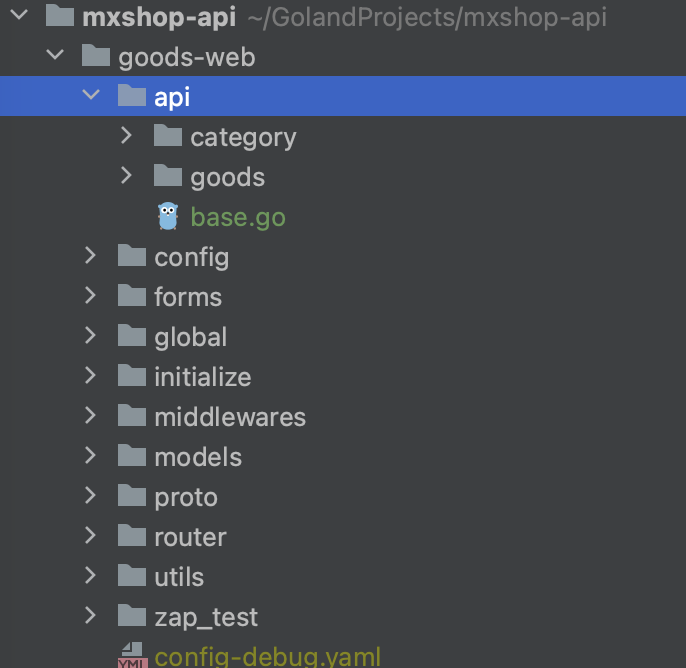Expand the router folder arrow
The width and height of the screenshot is (686, 668).
point(91,537)
